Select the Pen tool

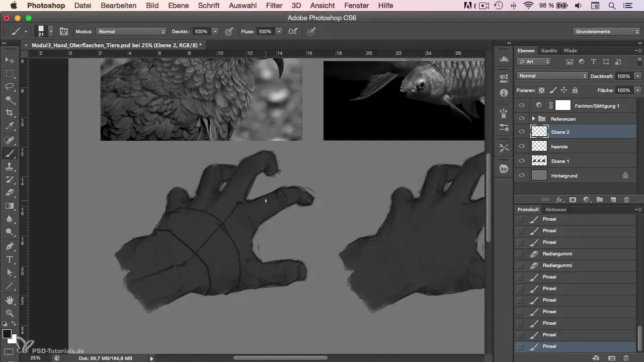[10, 246]
